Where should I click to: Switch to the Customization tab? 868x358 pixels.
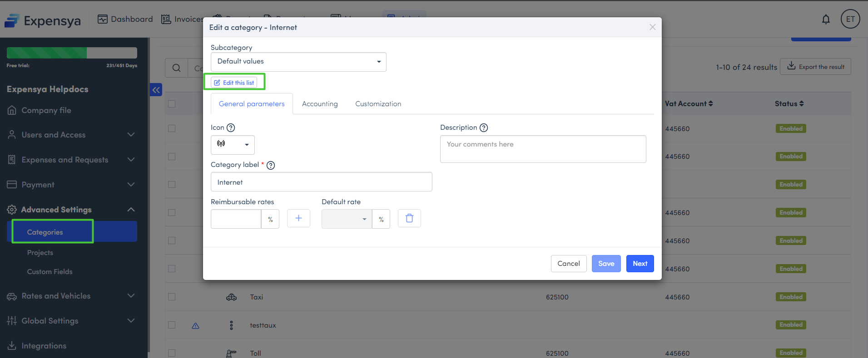click(378, 104)
